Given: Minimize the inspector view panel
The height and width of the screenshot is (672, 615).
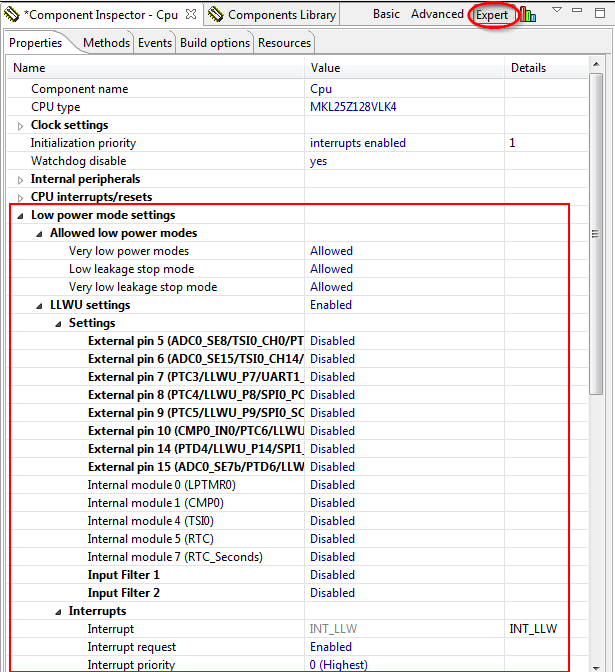Looking at the screenshot, I should [577, 10].
